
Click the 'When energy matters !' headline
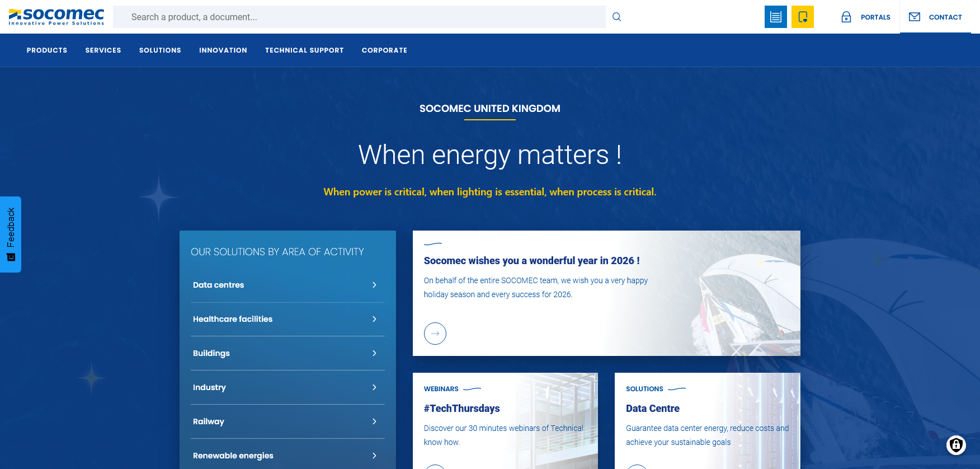click(490, 155)
